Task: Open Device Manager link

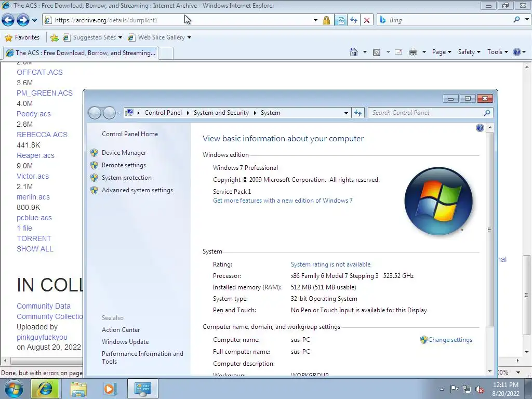Action: click(x=124, y=153)
